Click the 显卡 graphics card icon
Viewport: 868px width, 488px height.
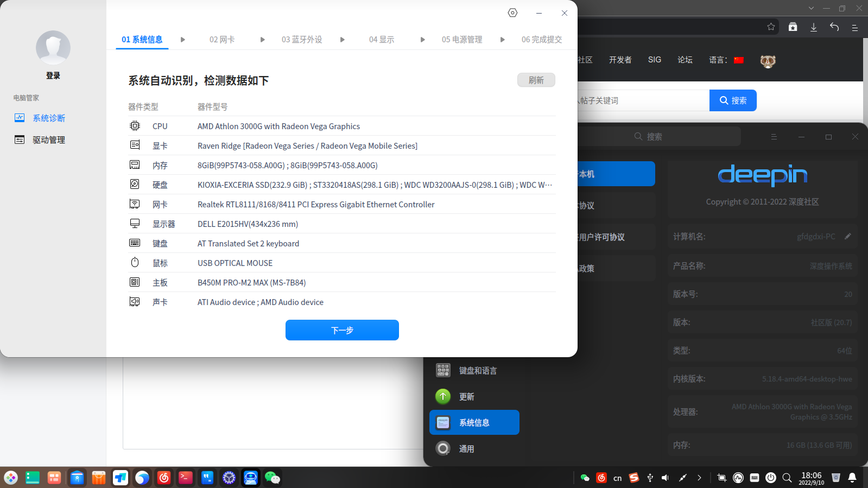click(135, 145)
